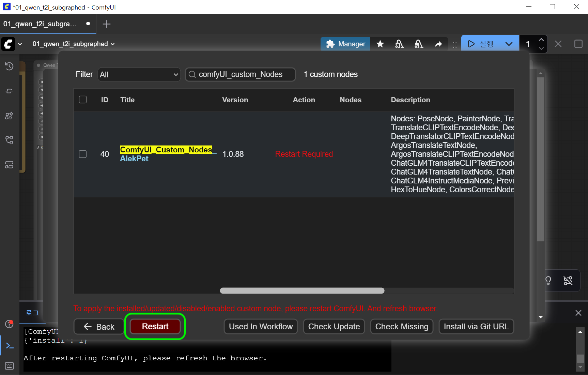Sort by the ID column header
This screenshot has width=588, height=375.
click(x=105, y=100)
